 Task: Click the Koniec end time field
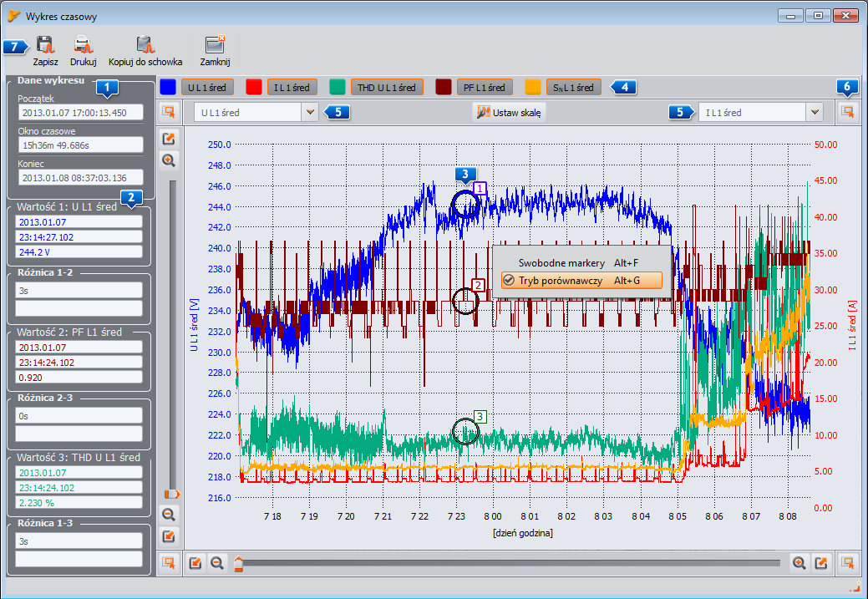[x=81, y=178]
